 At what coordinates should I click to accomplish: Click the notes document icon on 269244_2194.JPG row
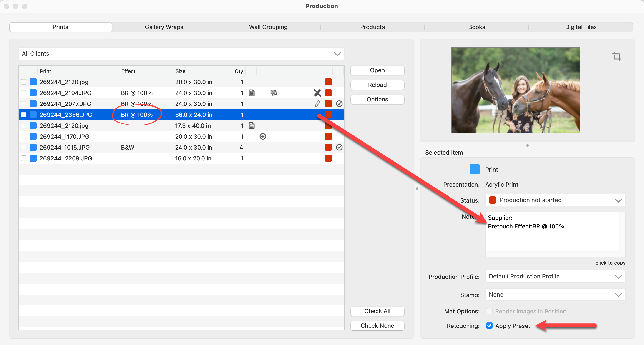tap(252, 93)
